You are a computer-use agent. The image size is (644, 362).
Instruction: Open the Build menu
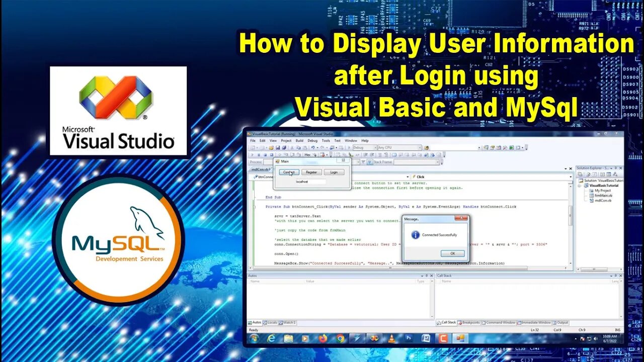(299, 141)
